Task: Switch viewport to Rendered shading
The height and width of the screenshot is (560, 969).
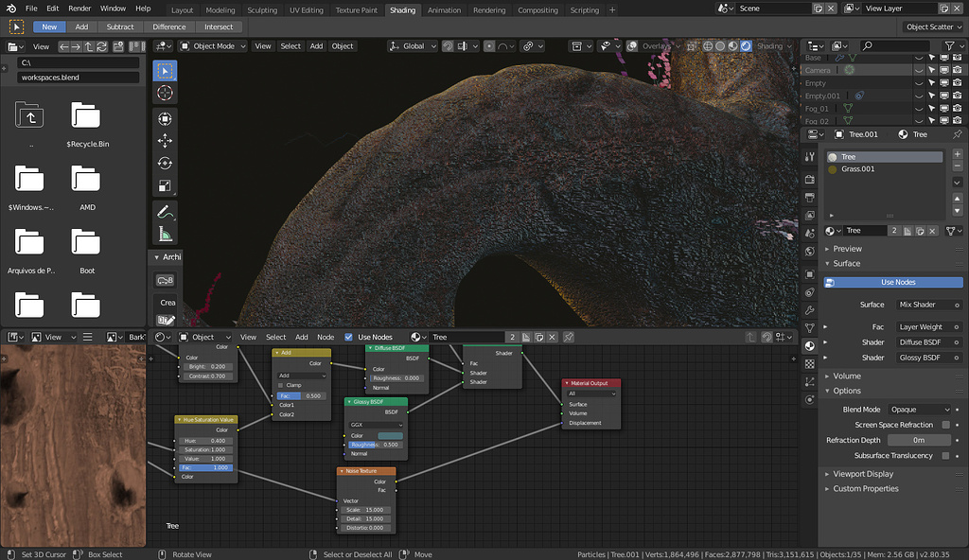Action: [746, 45]
